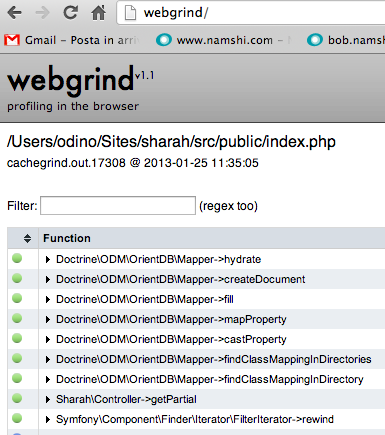Expand the Mapper->castProperty row
Screen dimensions: 385x435
pyautogui.click(x=47, y=339)
